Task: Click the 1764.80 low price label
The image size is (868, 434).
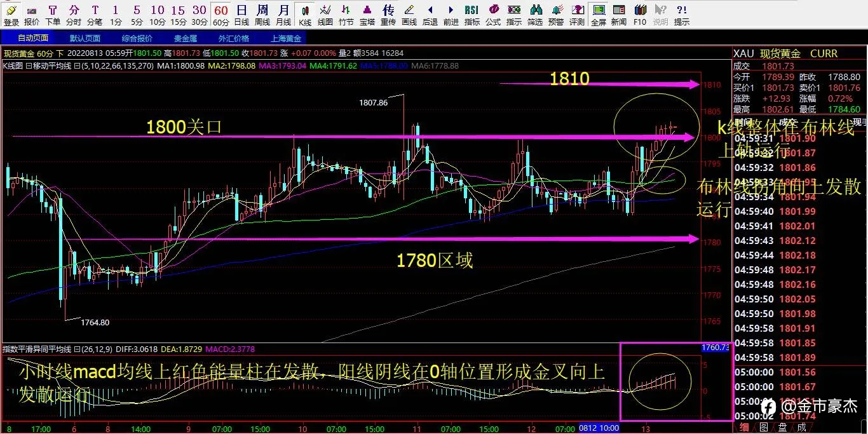Action: click(x=95, y=322)
